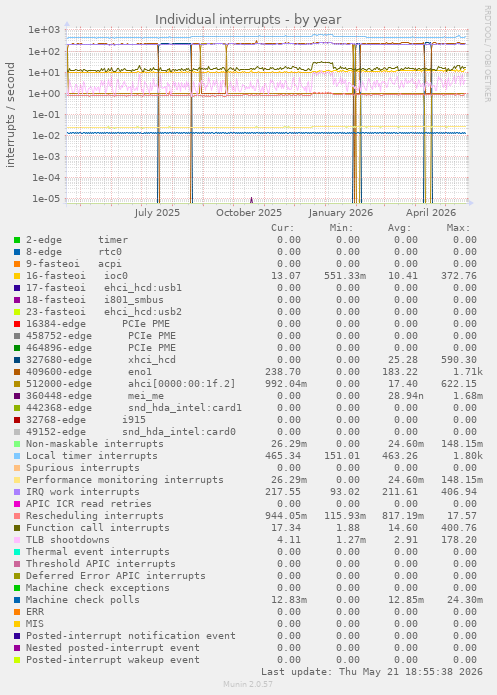
Task: Click the pink TLB shootdowns legend swatch
Action: pos(17,540)
